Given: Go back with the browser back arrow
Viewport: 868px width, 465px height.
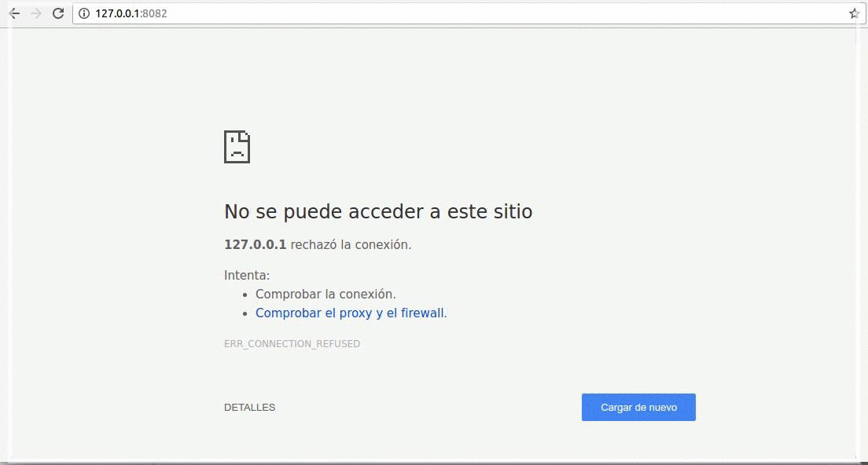Looking at the screenshot, I should pos(14,13).
